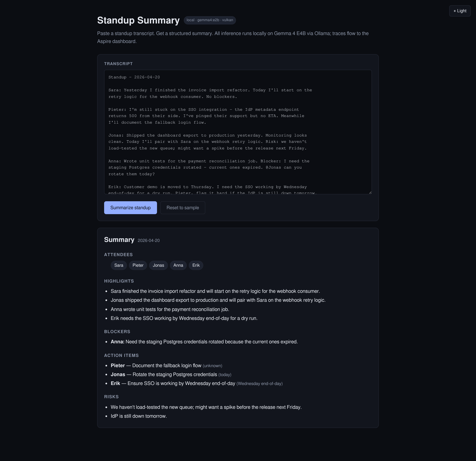Click the TRANSCRIPT section label
Viewport: 476px width, 461px height.
click(118, 64)
